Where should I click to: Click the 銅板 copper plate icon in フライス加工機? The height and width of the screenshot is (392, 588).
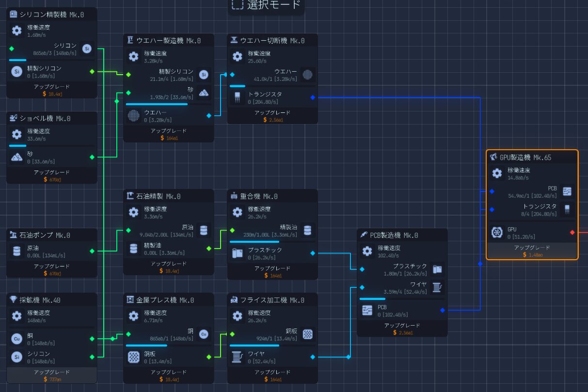pyautogui.click(x=307, y=334)
